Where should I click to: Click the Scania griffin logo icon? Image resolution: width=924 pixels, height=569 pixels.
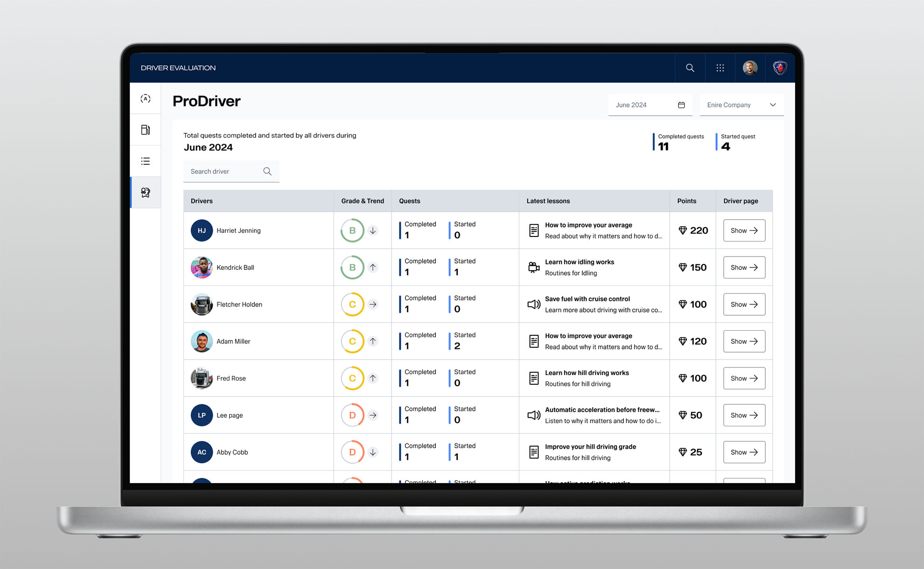click(780, 68)
